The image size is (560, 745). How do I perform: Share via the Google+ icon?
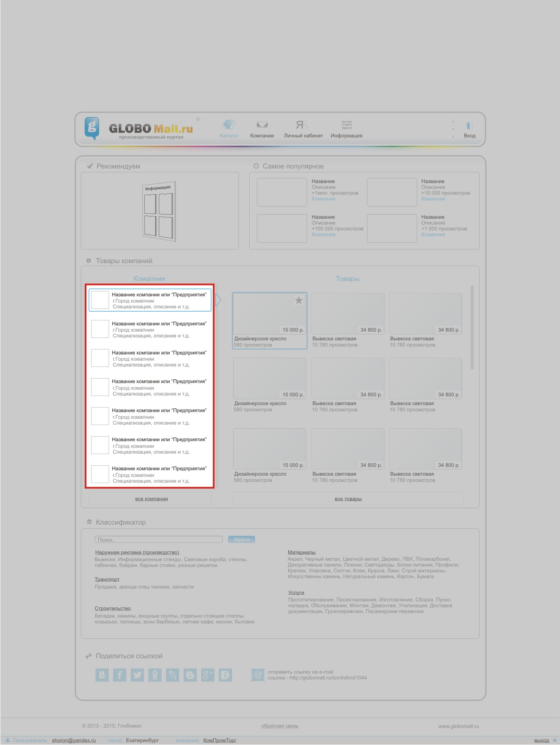(207, 675)
